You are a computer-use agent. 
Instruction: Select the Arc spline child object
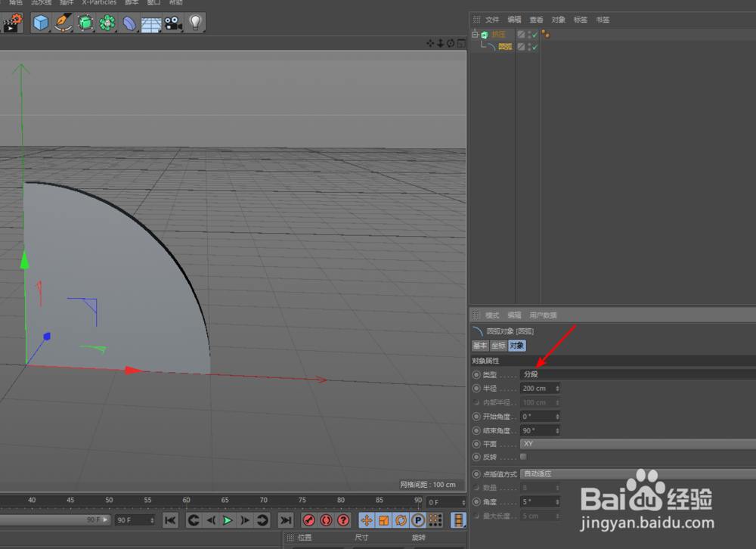505,46
